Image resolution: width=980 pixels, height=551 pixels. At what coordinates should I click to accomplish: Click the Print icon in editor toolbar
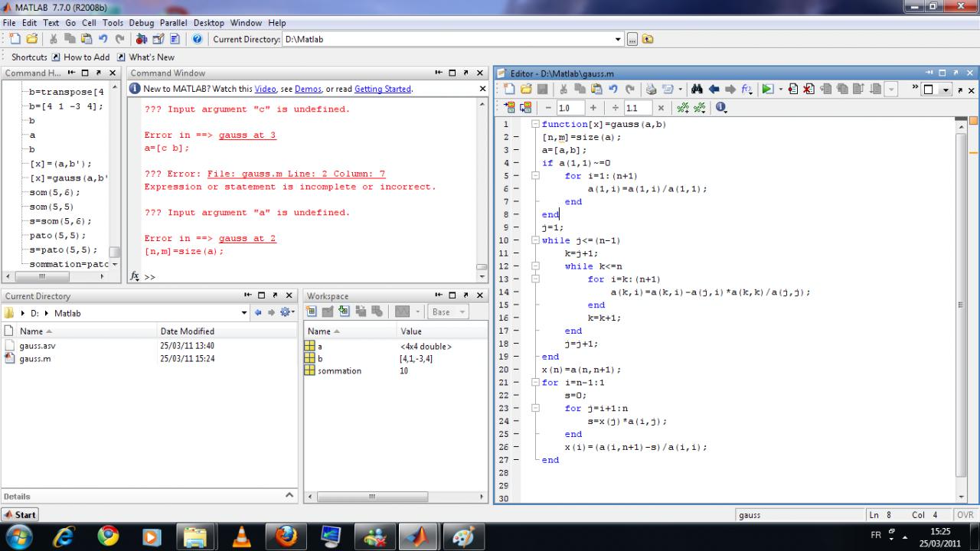pyautogui.click(x=651, y=90)
